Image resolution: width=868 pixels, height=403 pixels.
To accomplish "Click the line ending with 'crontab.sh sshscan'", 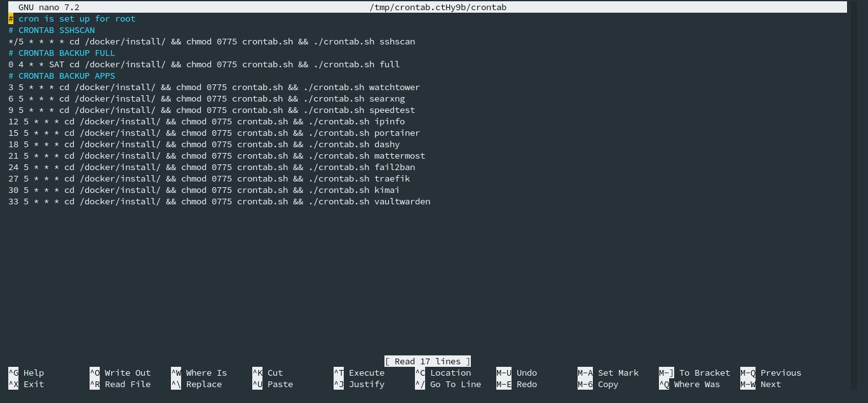I will [x=212, y=41].
